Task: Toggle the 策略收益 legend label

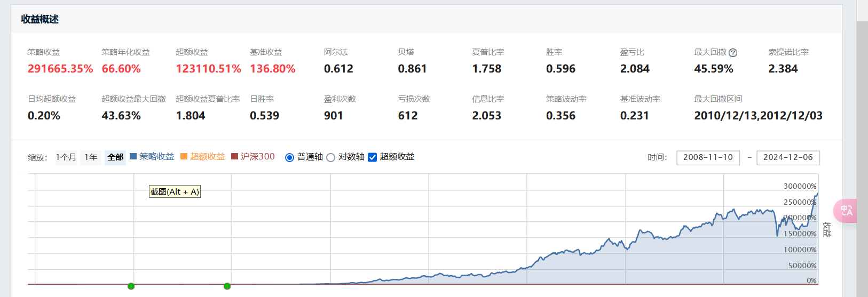Action: (157, 157)
